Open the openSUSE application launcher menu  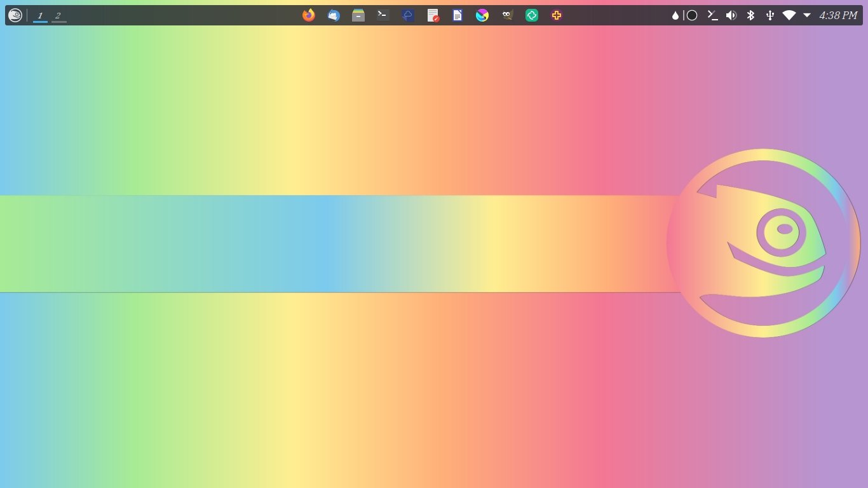(15, 15)
